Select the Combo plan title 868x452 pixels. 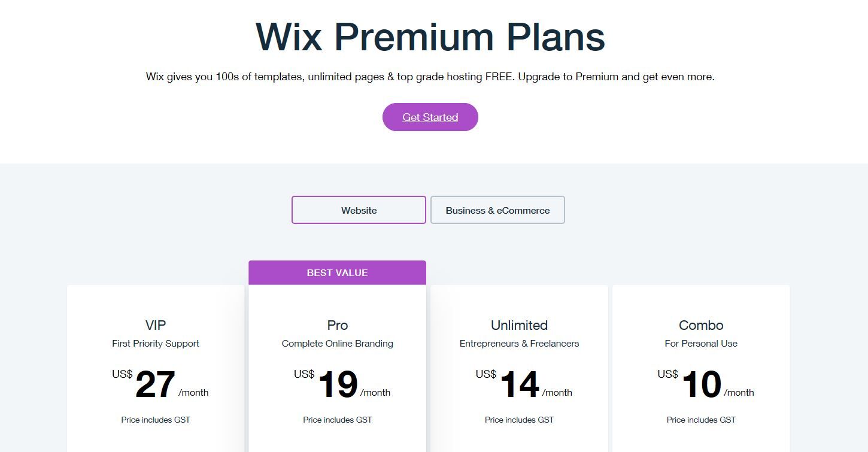tap(701, 325)
